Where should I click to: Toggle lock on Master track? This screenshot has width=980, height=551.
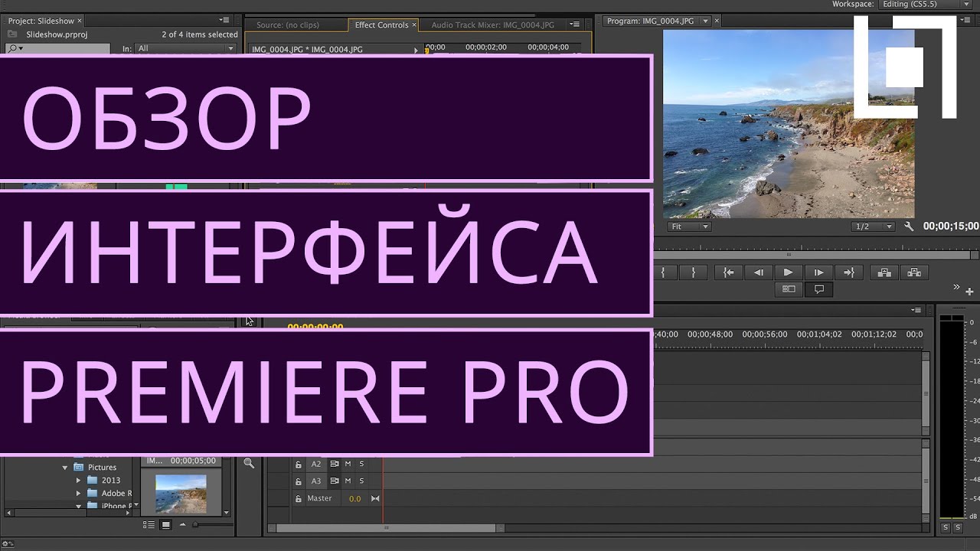(299, 498)
